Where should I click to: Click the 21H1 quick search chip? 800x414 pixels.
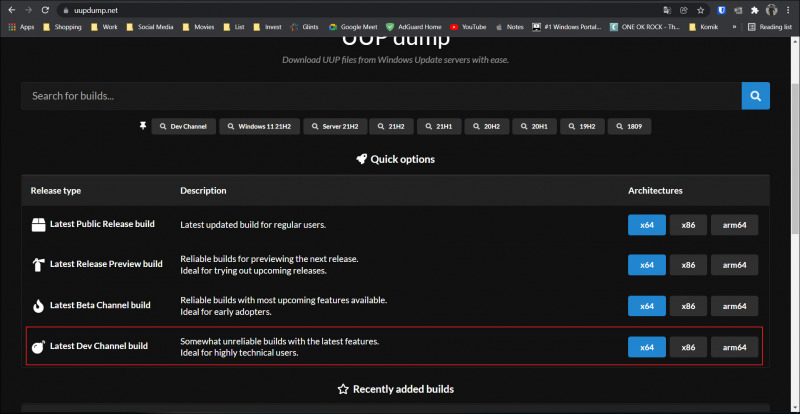coord(439,127)
